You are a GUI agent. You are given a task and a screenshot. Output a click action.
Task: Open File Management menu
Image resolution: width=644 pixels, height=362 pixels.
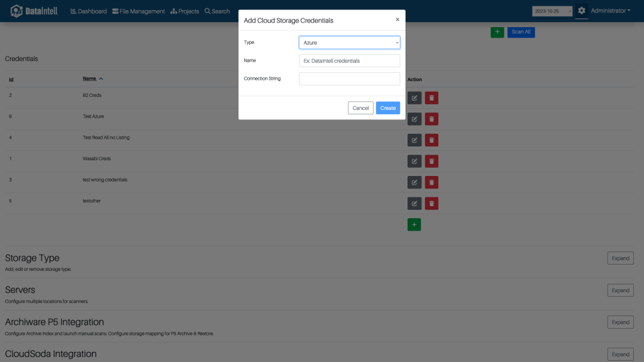point(138,11)
